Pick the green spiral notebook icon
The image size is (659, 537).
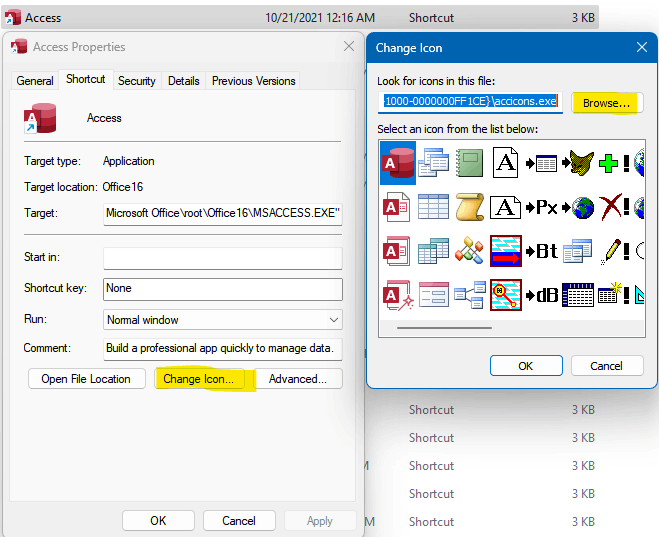pos(469,163)
